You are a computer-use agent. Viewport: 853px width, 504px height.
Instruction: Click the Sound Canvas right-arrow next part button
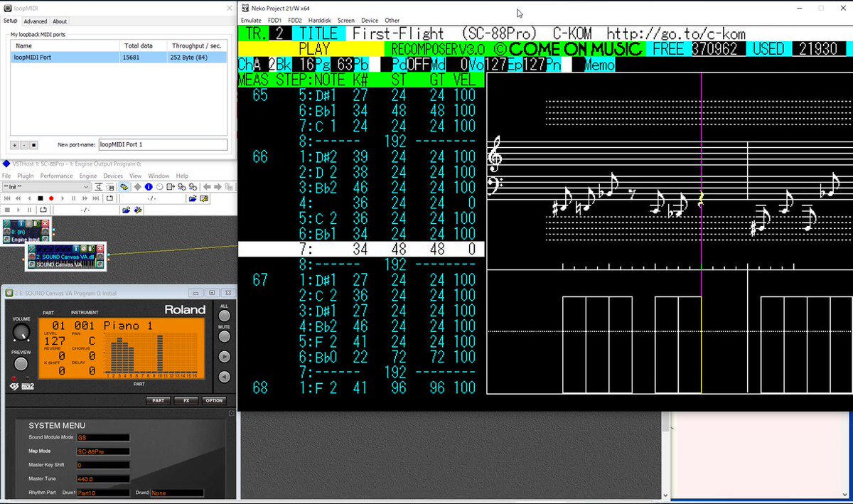point(225,357)
